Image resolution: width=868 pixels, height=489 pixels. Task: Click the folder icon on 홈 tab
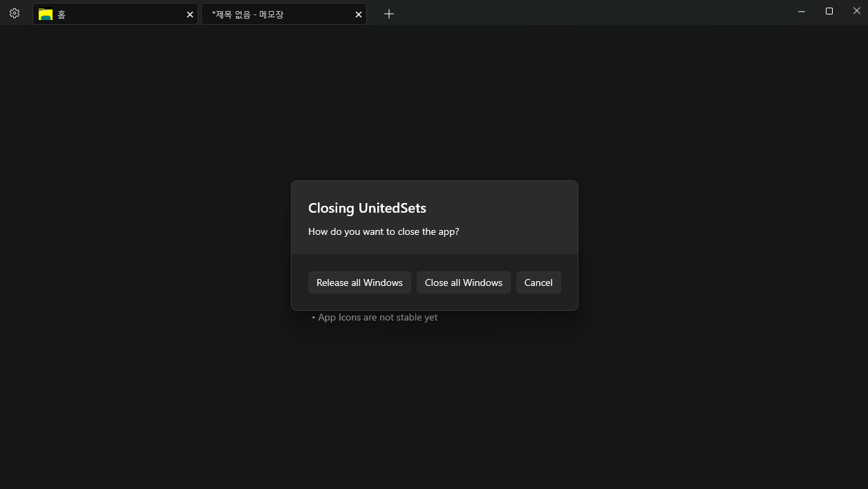tap(46, 14)
